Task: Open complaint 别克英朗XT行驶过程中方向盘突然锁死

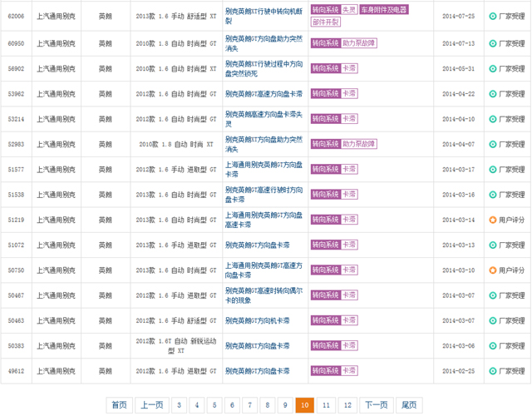Action: click(x=264, y=68)
